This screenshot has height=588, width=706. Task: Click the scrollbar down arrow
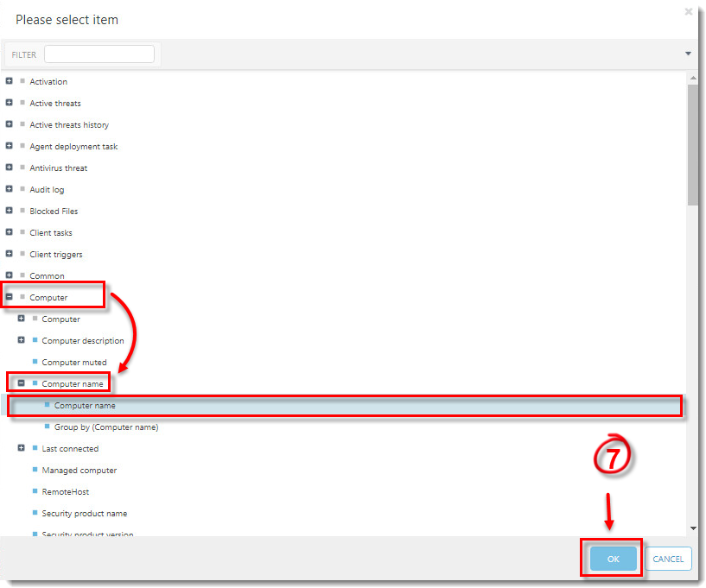pyautogui.click(x=693, y=528)
